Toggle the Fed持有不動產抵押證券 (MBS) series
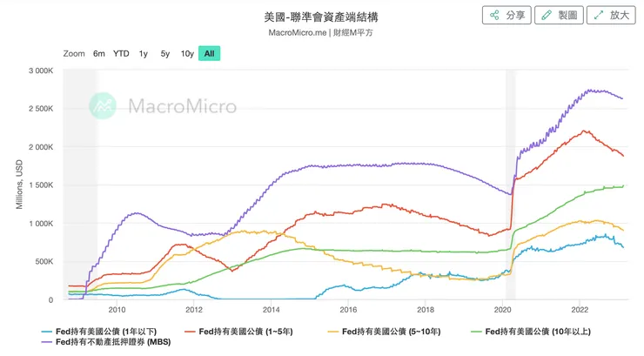Viewport: 644px width, 356px height. pyautogui.click(x=119, y=343)
